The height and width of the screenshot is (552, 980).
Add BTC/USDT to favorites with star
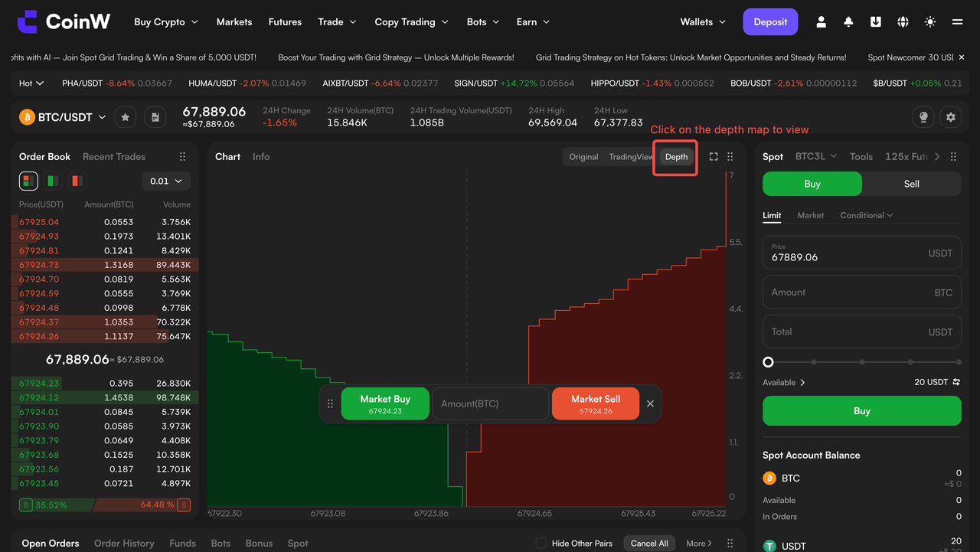coord(126,117)
